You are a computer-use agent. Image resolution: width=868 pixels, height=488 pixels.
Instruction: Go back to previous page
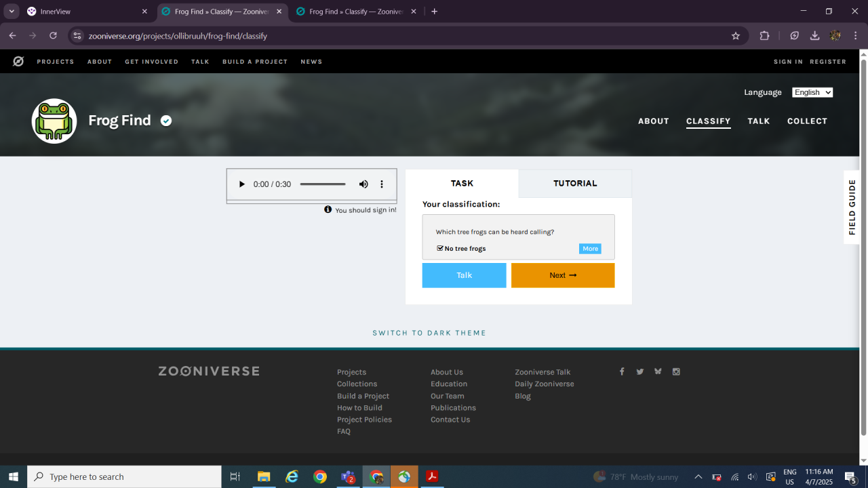tap(13, 36)
